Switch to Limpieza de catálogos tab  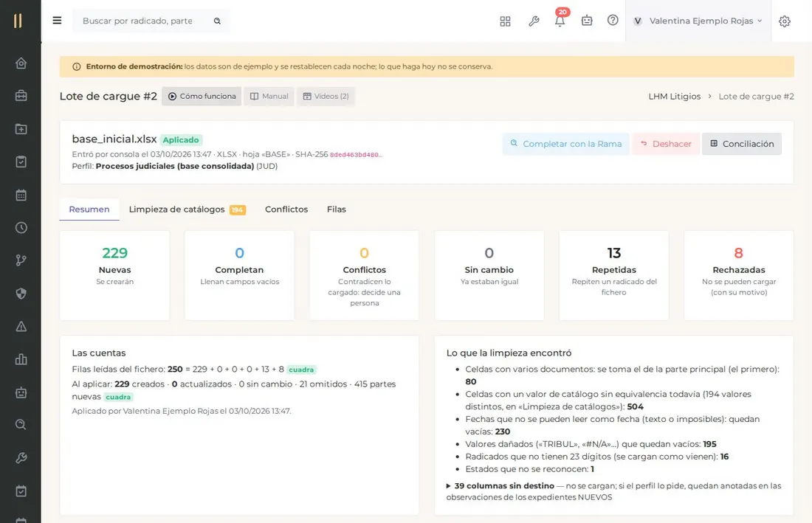[x=187, y=209]
